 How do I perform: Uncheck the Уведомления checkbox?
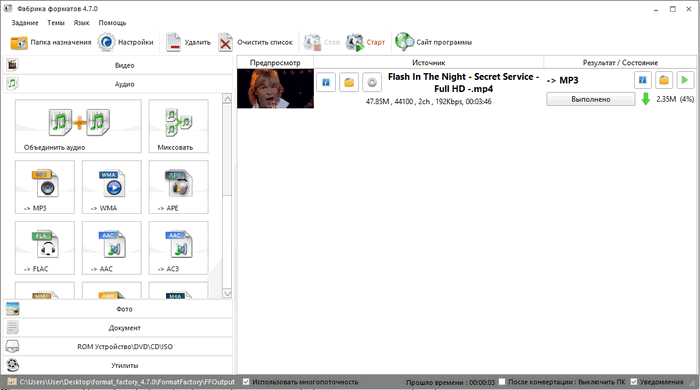pos(633,382)
